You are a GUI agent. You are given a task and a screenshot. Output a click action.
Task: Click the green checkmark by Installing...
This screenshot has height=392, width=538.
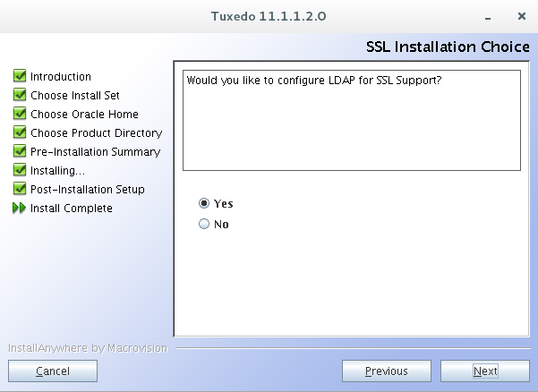[20, 170]
